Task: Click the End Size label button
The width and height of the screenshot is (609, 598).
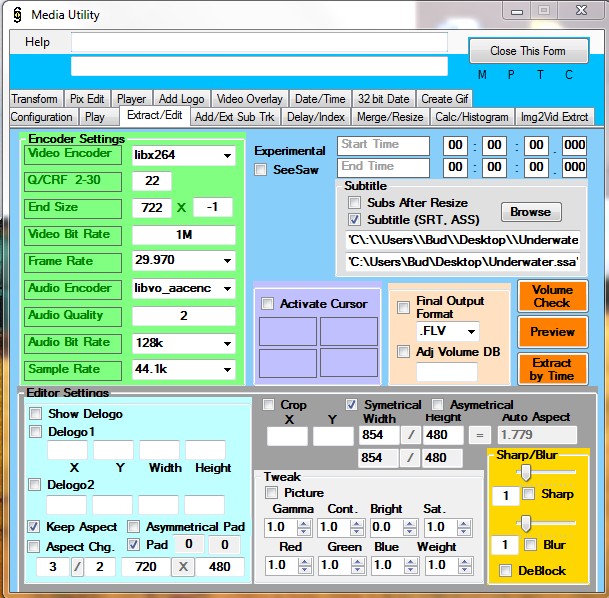Action: click(72, 208)
